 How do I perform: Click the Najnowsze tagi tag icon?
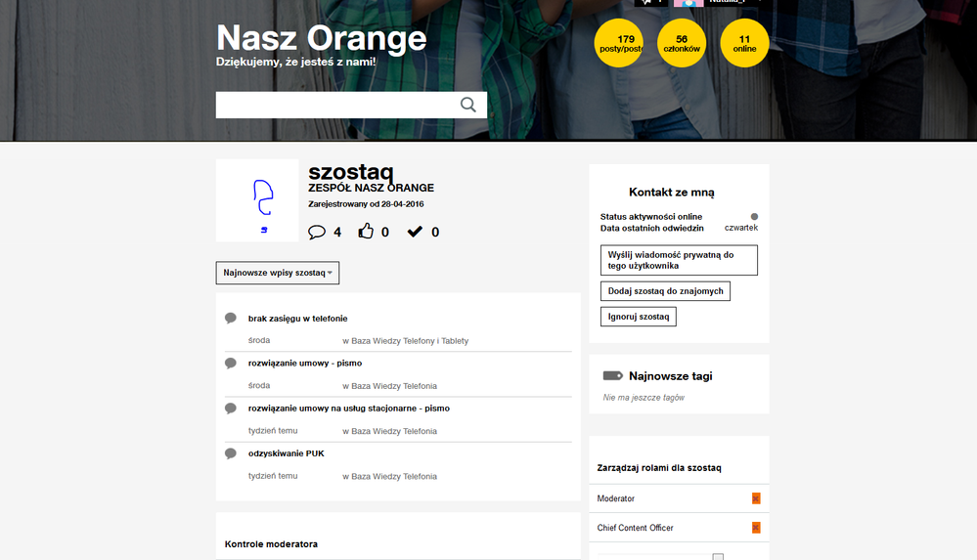(613, 375)
